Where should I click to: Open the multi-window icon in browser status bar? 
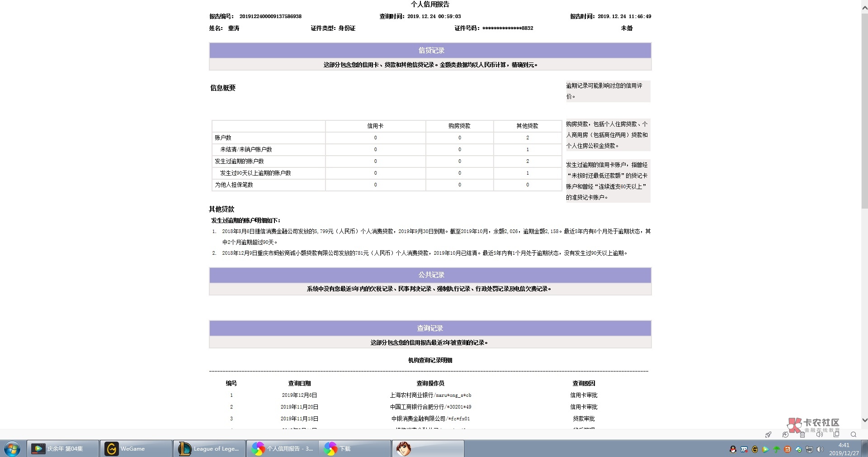[836, 434]
